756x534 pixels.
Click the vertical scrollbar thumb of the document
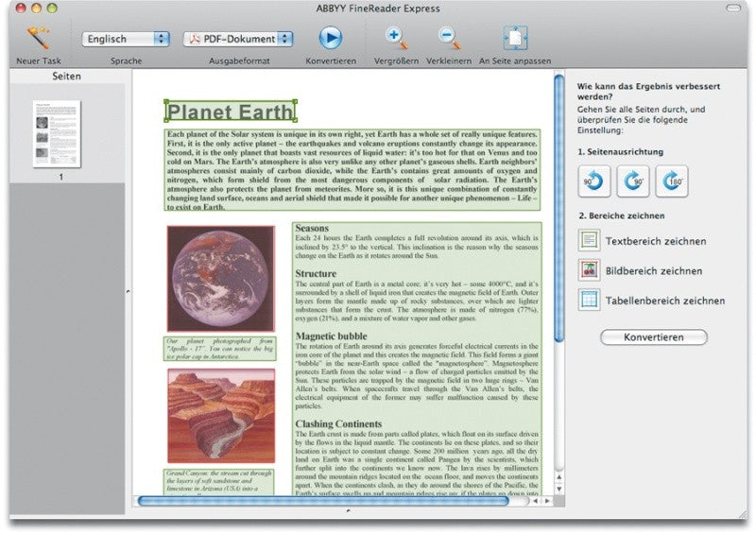coord(558,208)
